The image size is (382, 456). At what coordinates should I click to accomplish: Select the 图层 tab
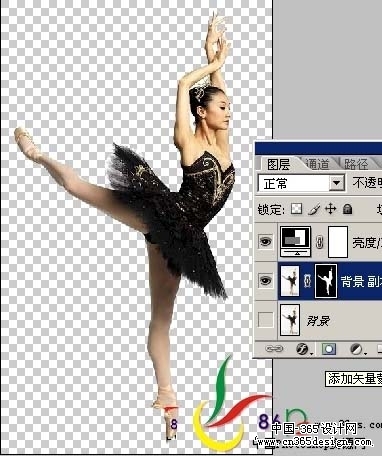(278, 164)
